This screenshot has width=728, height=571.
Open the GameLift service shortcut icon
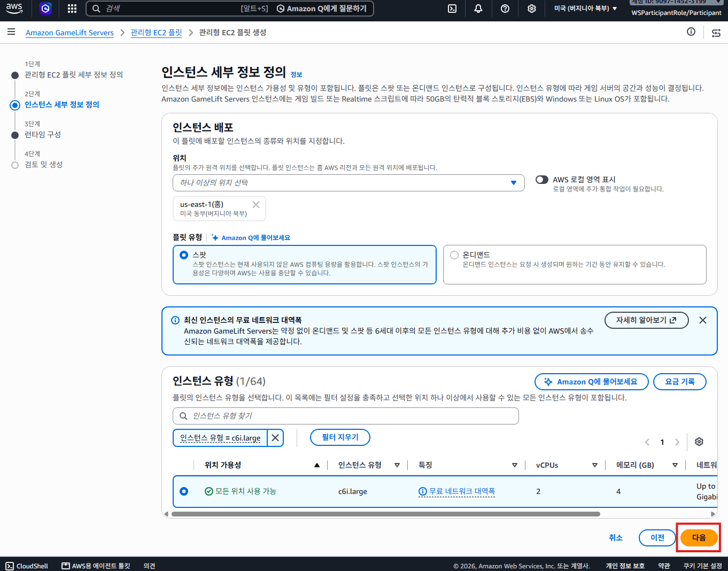(45, 9)
